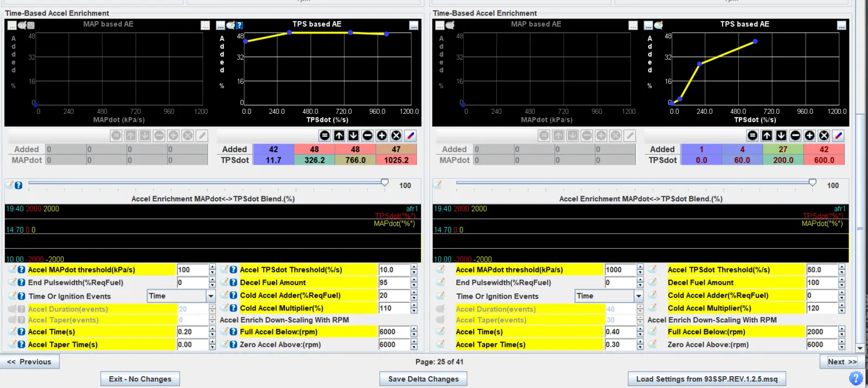This screenshot has height=388, width=868.
Task: Click help icon on left TPS based AE graph
Action: 239,25
